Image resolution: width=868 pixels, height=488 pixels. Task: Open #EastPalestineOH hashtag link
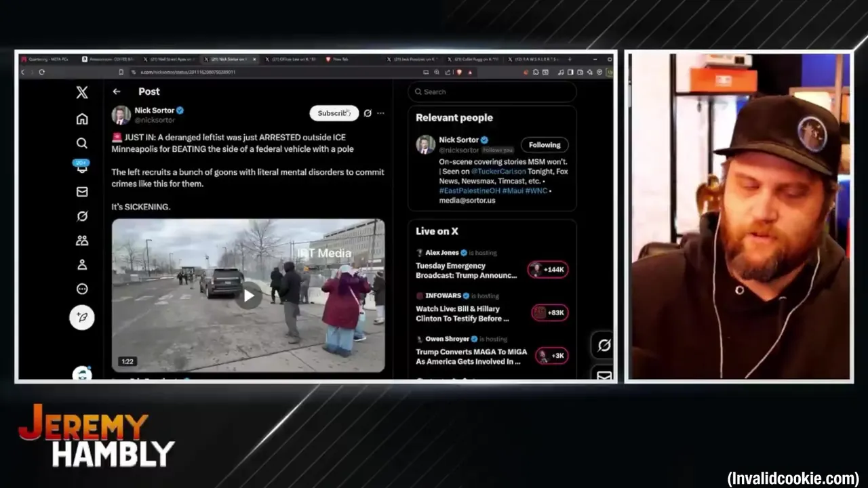tap(469, 191)
